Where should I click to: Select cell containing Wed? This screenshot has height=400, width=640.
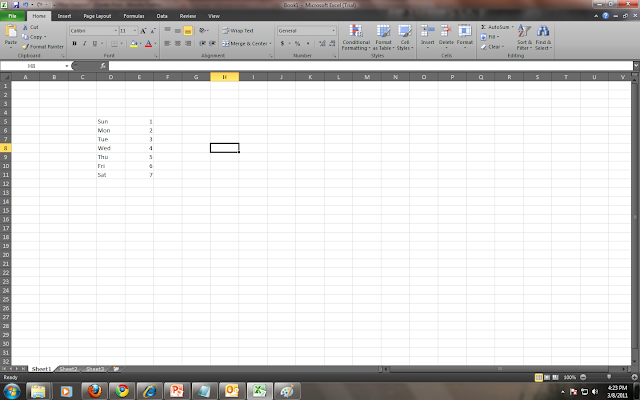click(x=111, y=148)
